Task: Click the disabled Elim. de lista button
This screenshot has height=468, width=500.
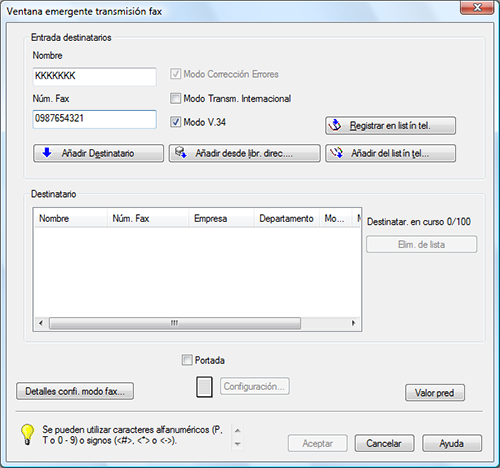Action: 422,244
